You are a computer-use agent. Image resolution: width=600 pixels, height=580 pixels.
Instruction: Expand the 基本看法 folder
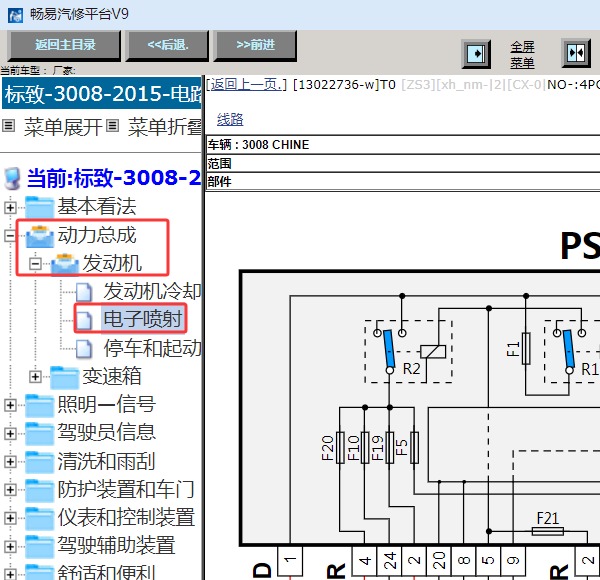[x=10, y=208]
